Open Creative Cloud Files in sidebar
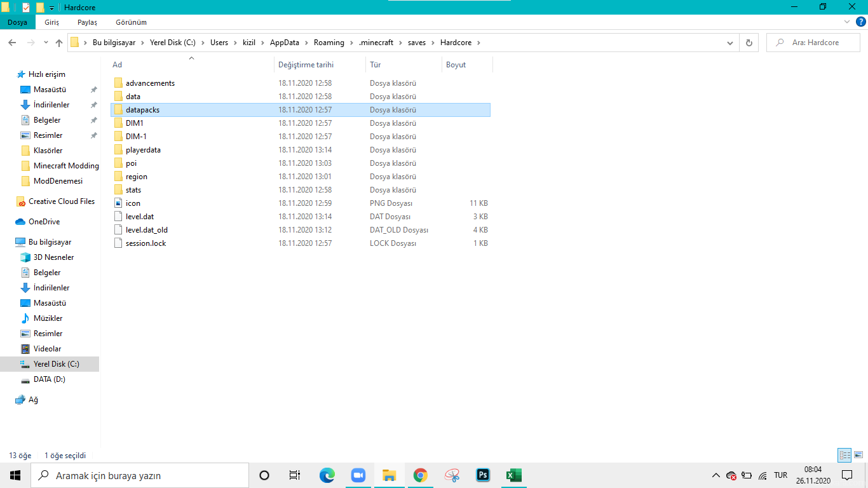The width and height of the screenshot is (868, 488). [62, 201]
